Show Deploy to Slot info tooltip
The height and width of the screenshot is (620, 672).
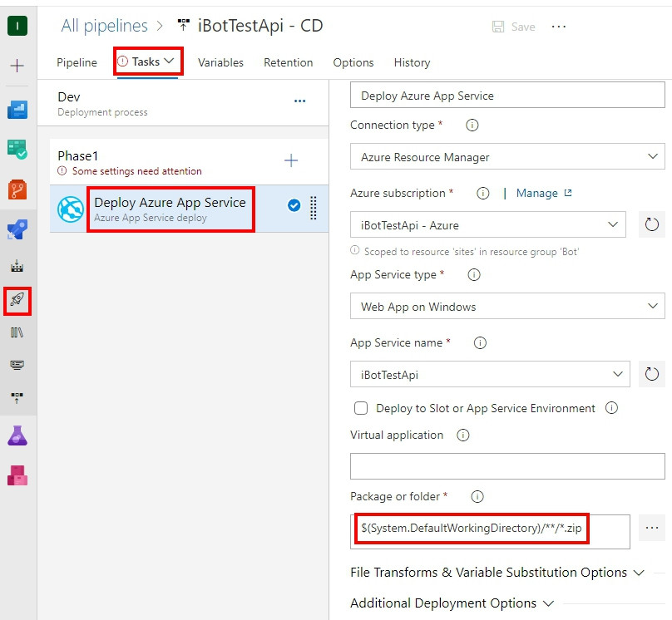click(611, 407)
